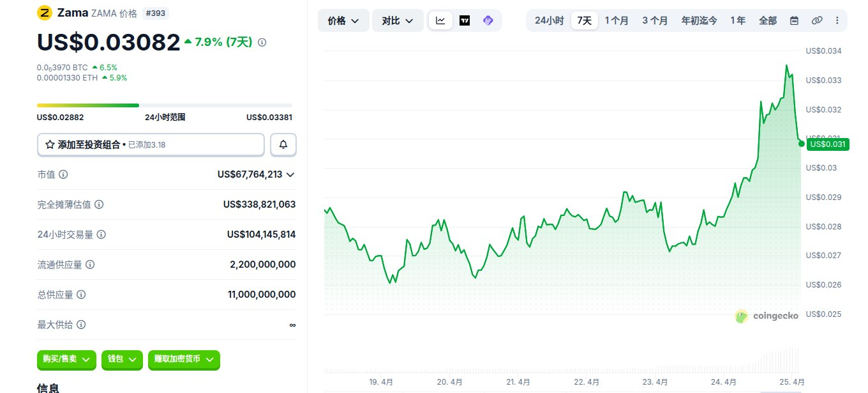868x393 pixels.
Task: Click the 信息 section heading
Action: 48,387
